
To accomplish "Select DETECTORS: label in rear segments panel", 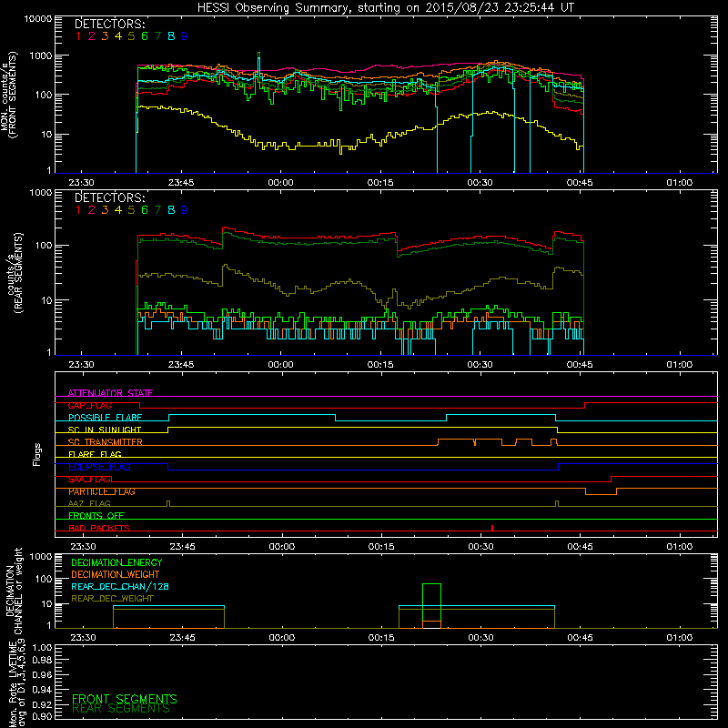I will click(x=110, y=197).
